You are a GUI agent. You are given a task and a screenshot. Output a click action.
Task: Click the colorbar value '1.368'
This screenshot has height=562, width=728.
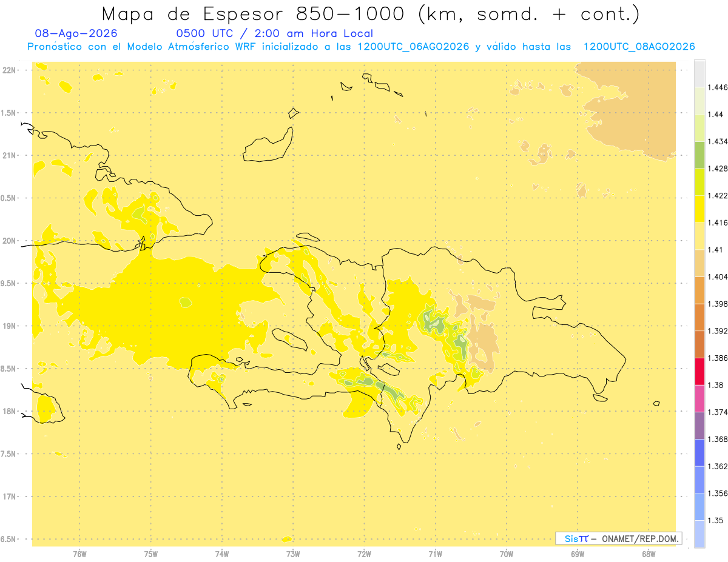click(x=719, y=439)
